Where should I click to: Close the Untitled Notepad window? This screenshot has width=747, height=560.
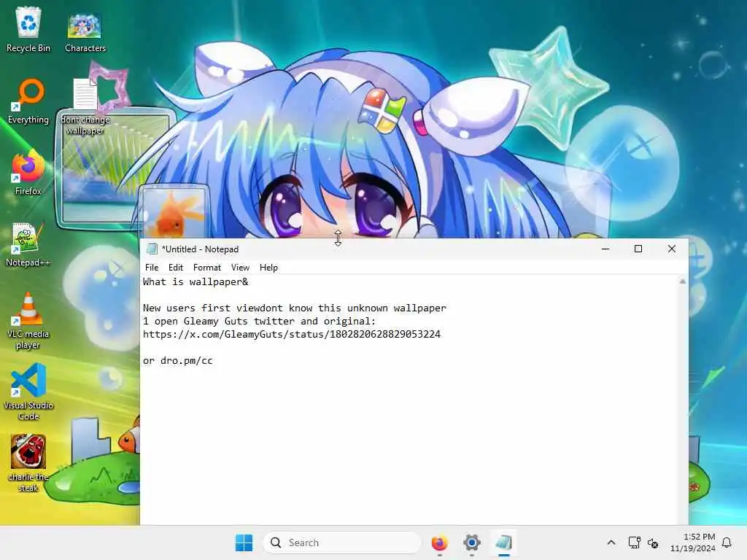tap(672, 249)
